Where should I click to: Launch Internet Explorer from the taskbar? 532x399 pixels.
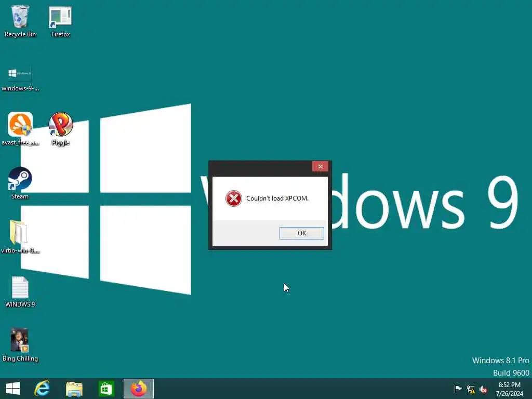42,389
